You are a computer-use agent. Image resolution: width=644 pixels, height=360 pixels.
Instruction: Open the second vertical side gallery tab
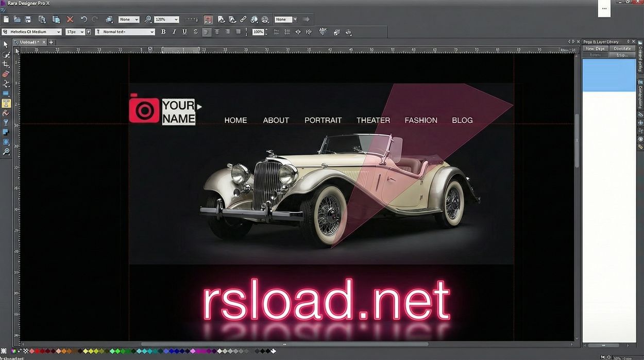point(640,93)
